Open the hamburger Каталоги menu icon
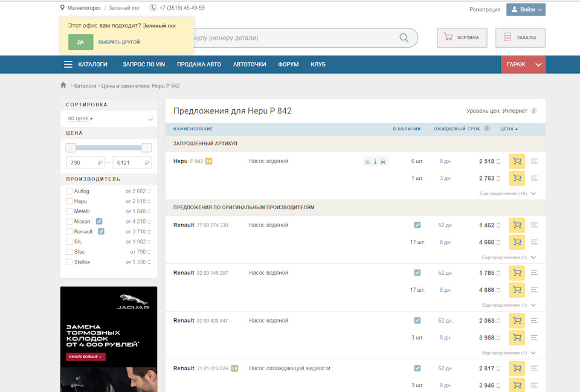580x392 pixels. (68, 65)
